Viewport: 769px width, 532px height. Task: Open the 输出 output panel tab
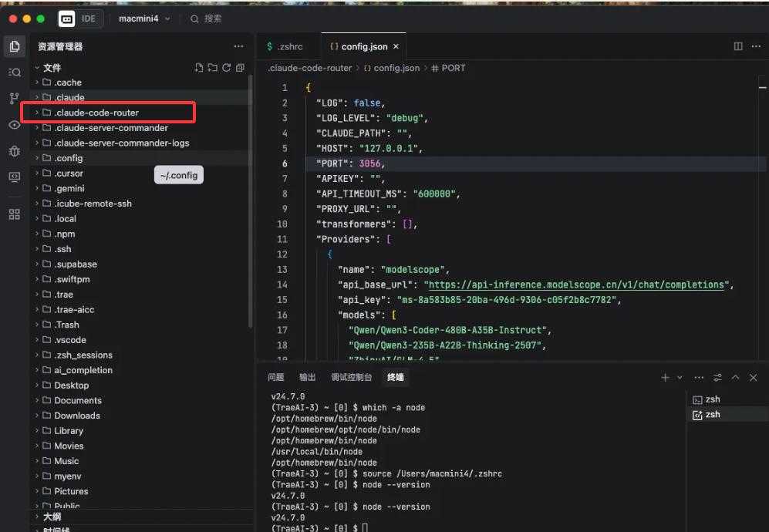308,377
